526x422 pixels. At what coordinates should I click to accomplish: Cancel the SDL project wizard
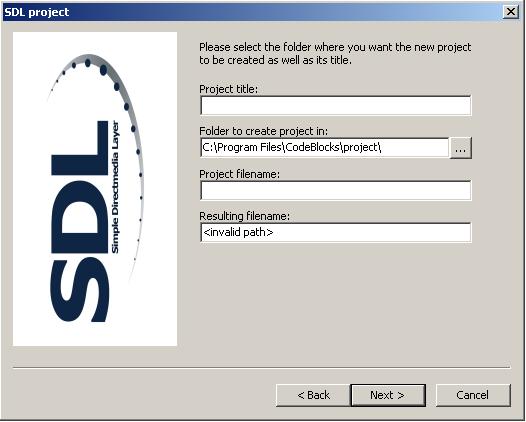[x=473, y=395]
